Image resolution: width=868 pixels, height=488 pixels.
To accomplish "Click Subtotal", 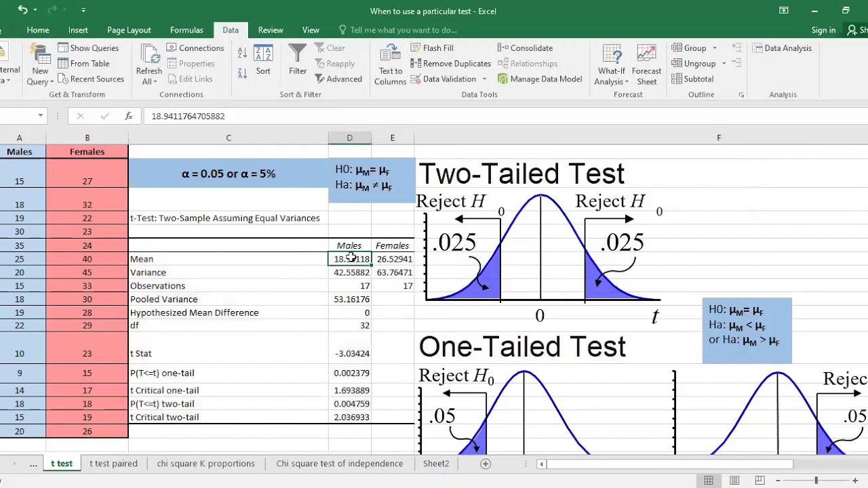I will click(692, 79).
